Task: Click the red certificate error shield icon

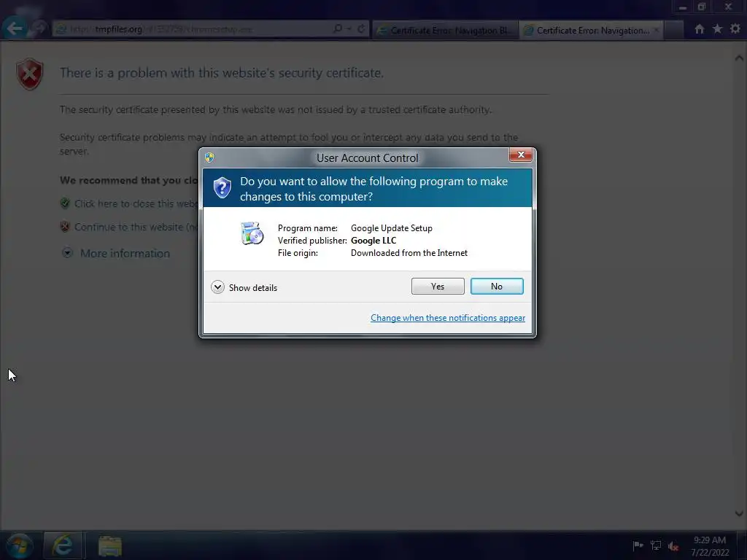Action: tap(29, 74)
